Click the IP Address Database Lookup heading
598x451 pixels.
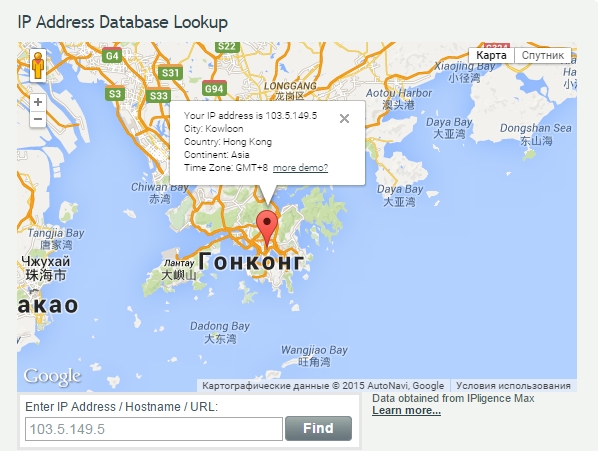pos(123,22)
